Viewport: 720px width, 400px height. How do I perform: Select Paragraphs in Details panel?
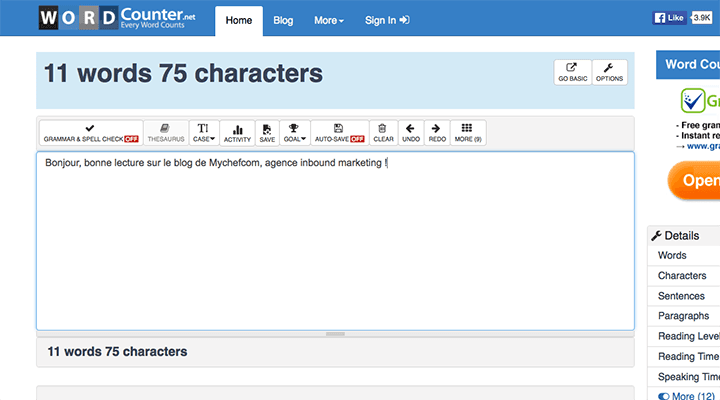[684, 316]
